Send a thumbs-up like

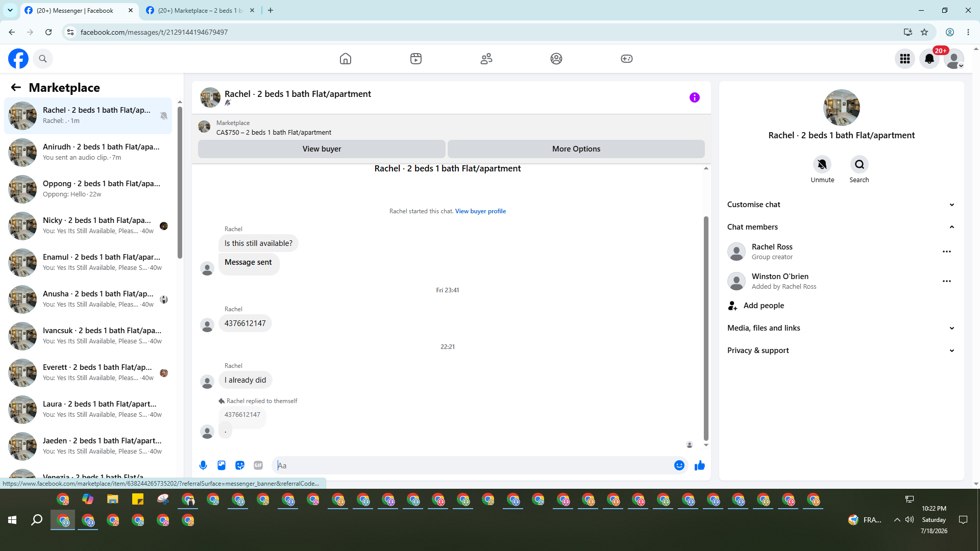click(700, 465)
